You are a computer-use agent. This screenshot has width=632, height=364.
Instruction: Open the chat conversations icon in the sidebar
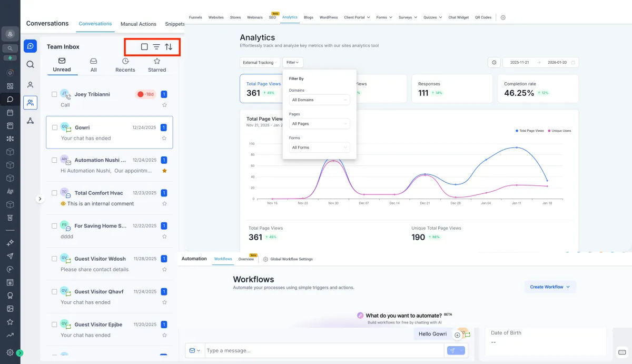[30, 46]
